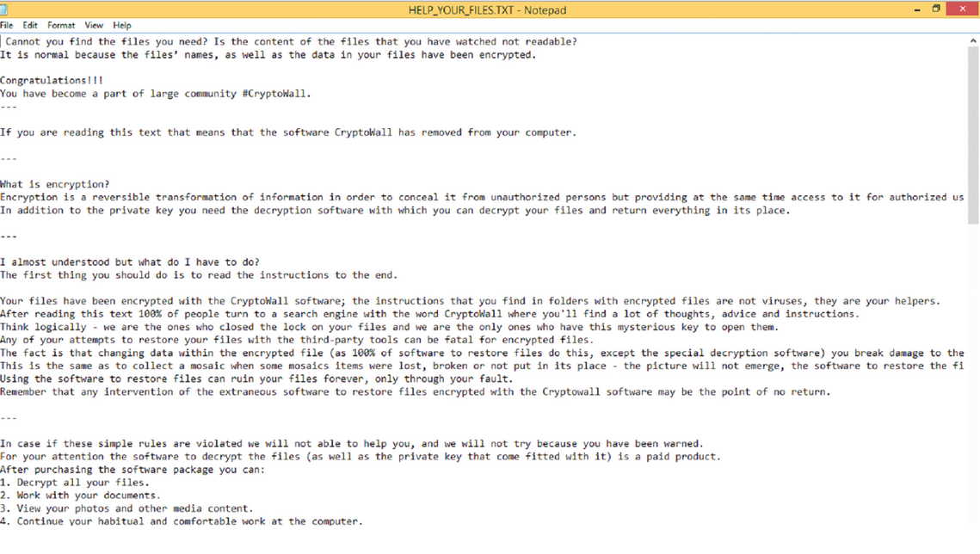Place cursor at 'I almost understood' line
This screenshot has height=554, width=980.
(130, 262)
